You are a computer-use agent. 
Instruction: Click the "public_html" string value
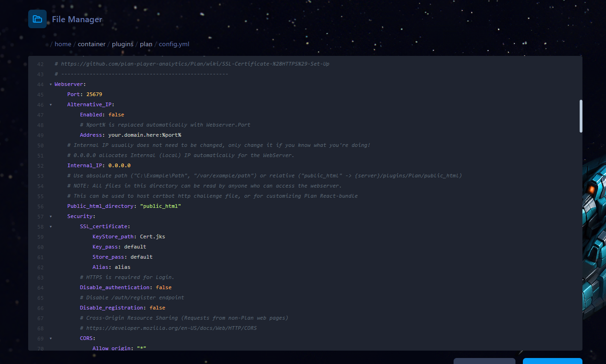161,206
